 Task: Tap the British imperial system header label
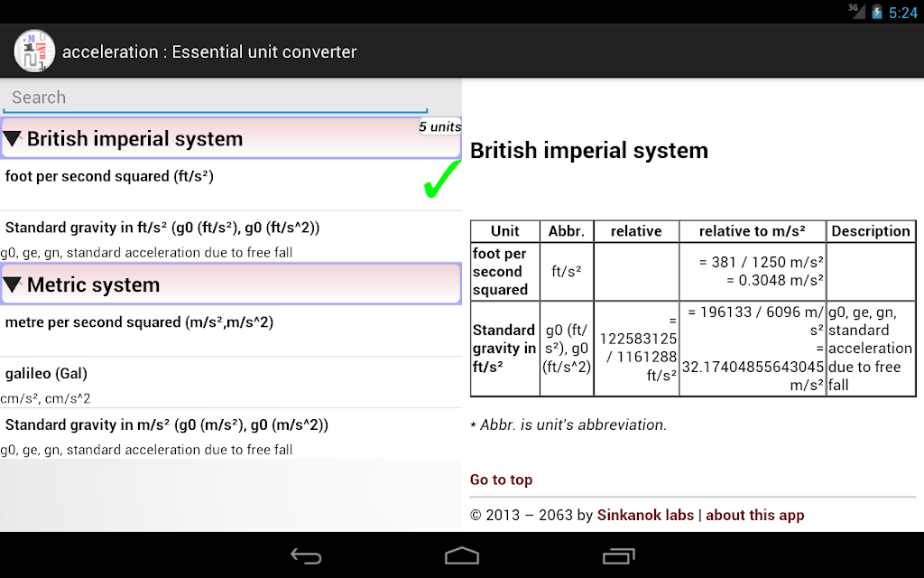tap(134, 139)
